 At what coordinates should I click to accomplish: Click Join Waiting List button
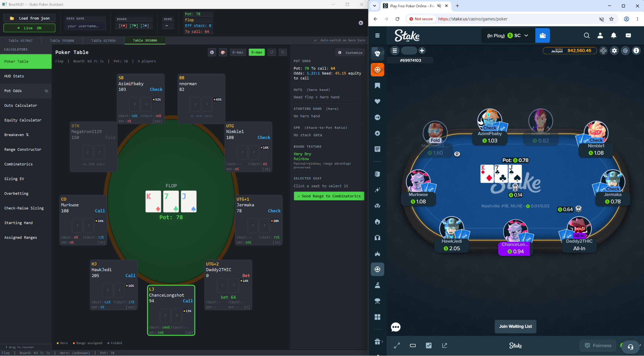coord(516,326)
